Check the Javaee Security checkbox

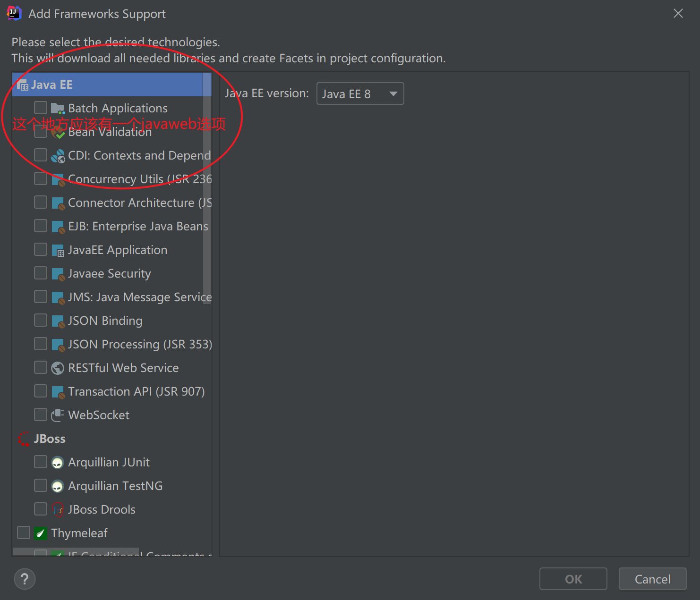click(41, 273)
